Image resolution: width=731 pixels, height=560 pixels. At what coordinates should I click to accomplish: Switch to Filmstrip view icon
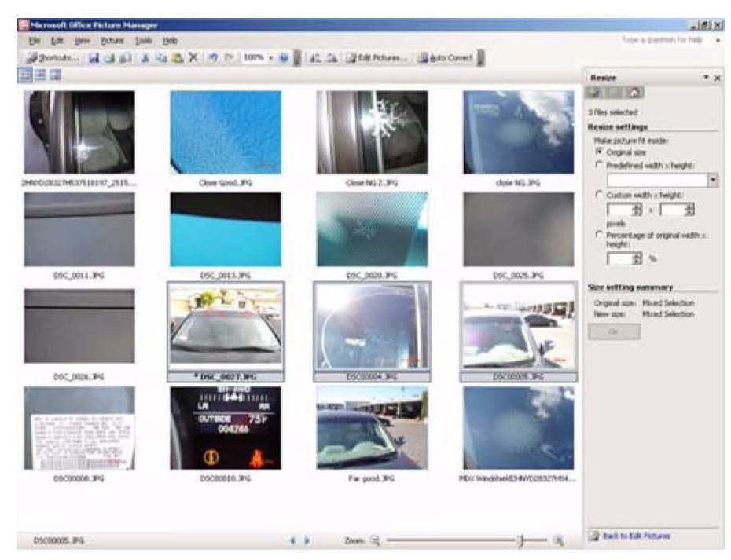pyautogui.click(x=39, y=75)
